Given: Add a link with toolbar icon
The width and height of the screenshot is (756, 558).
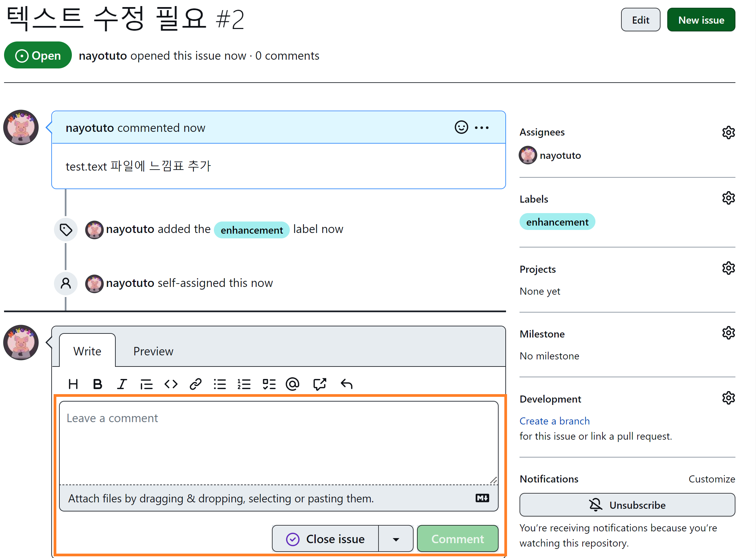Looking at the screenshot, I should coord(196,384).
